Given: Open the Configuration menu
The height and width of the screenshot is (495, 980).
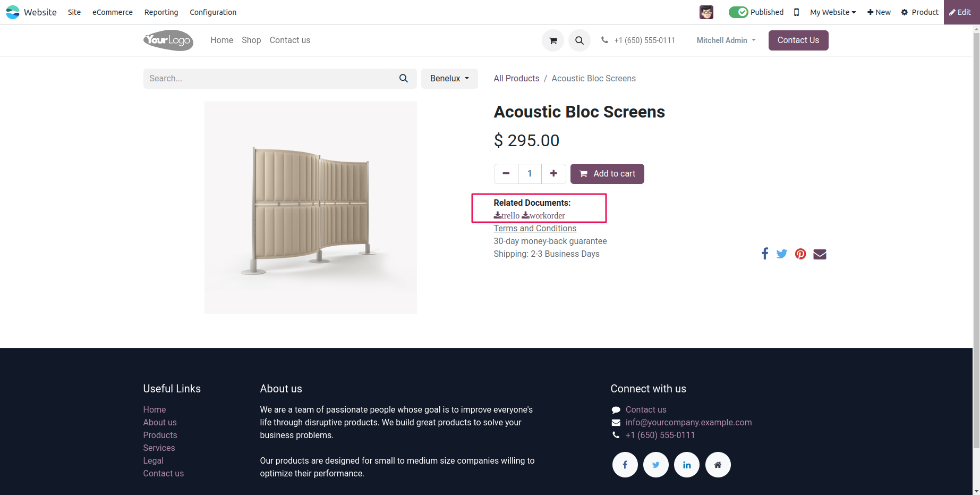Looking at the screenshot, I should [213, 12].
